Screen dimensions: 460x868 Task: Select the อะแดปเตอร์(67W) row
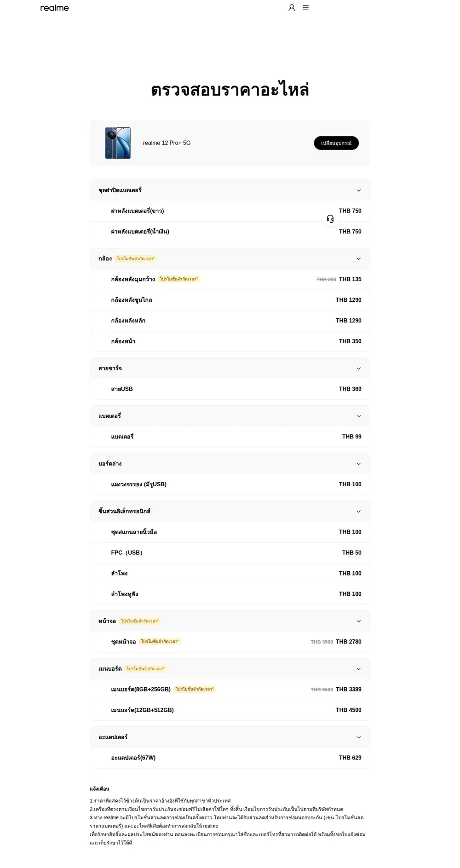click(x=230, y=758)
